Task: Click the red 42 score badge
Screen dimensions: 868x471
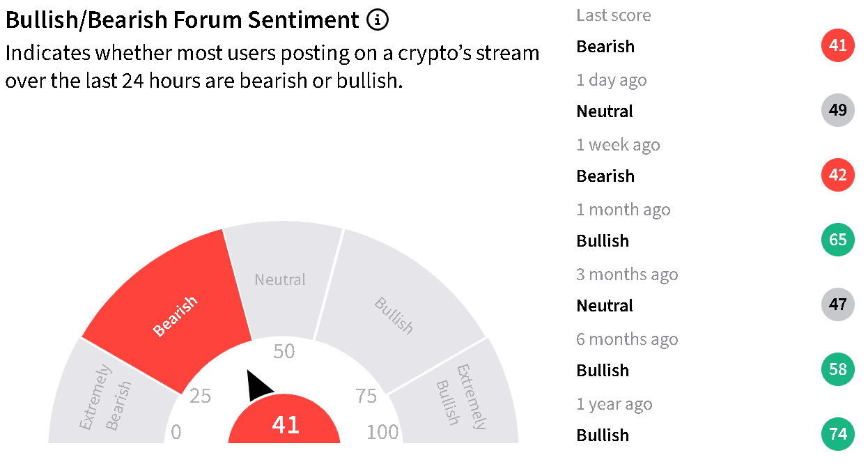Action: point(838,176)
